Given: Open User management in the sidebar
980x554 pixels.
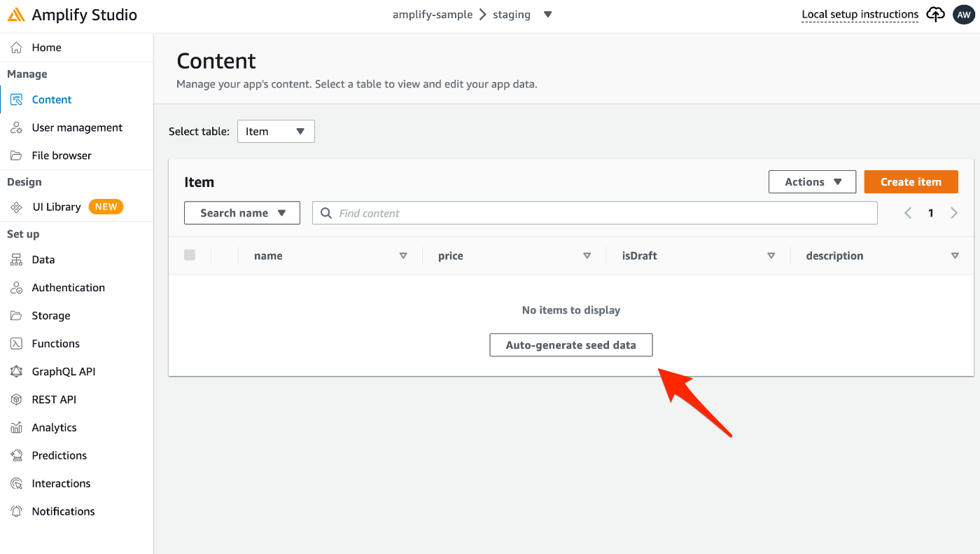Looking at the screenshot, I should point(76,127).
